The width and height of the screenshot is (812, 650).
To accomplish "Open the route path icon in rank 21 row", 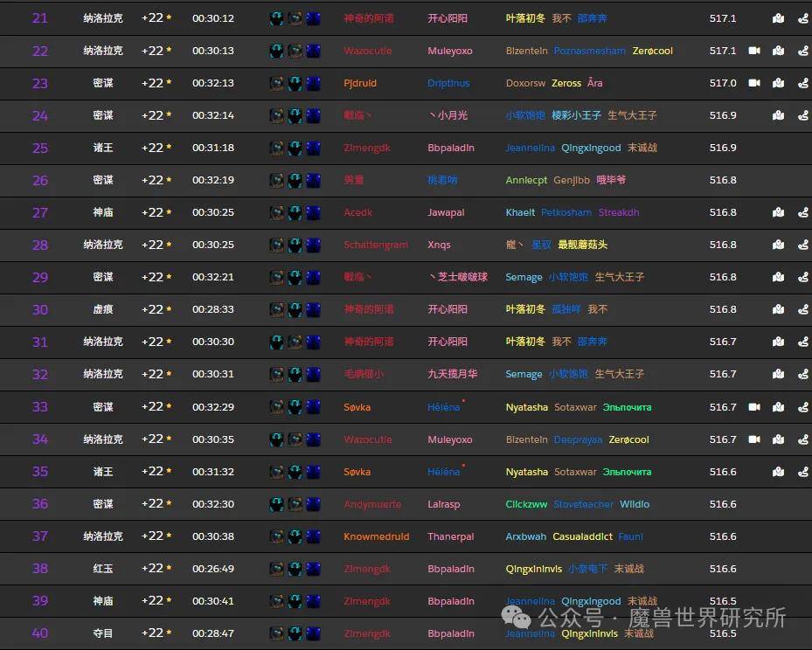I will point(802,18).
